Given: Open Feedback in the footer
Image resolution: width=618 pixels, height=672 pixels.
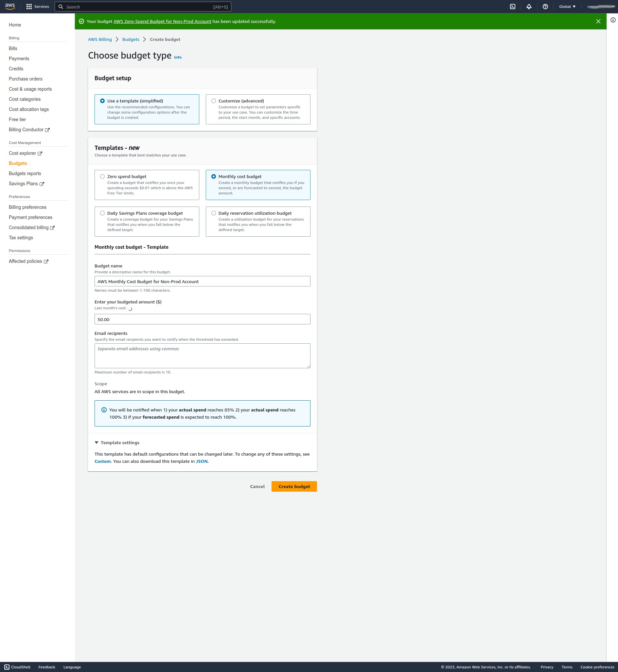Looking at the screenshot, I should 47,667.
